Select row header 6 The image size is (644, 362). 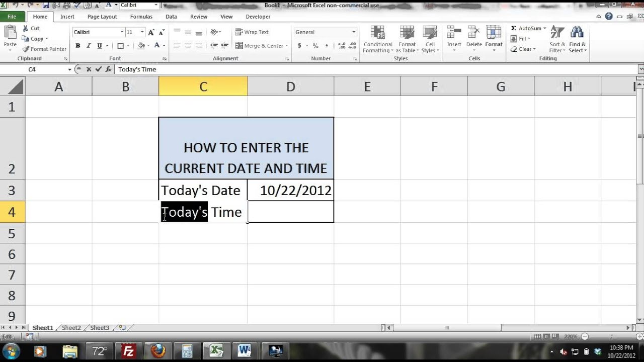(x=12, y=254)
